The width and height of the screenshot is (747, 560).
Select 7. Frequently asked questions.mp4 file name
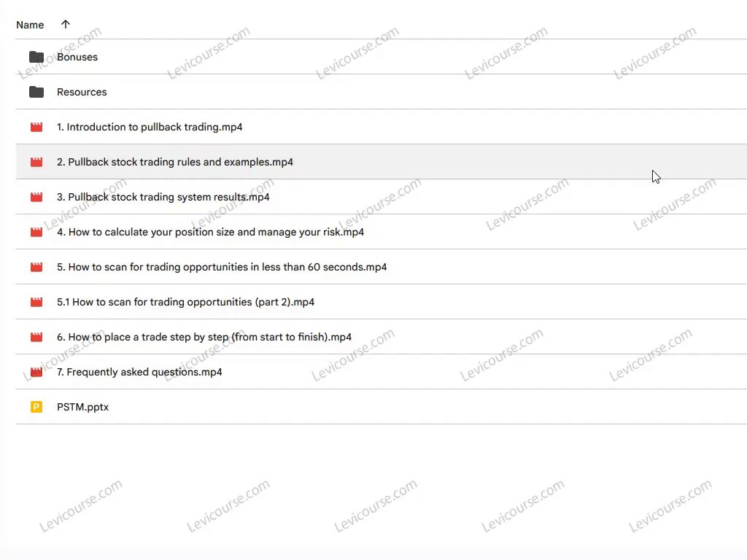tap(139, 372)
